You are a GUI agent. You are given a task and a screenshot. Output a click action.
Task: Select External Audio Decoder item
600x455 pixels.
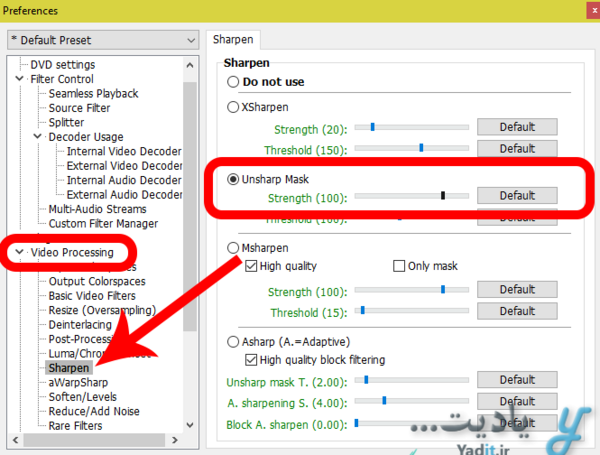tap(124, 194)
